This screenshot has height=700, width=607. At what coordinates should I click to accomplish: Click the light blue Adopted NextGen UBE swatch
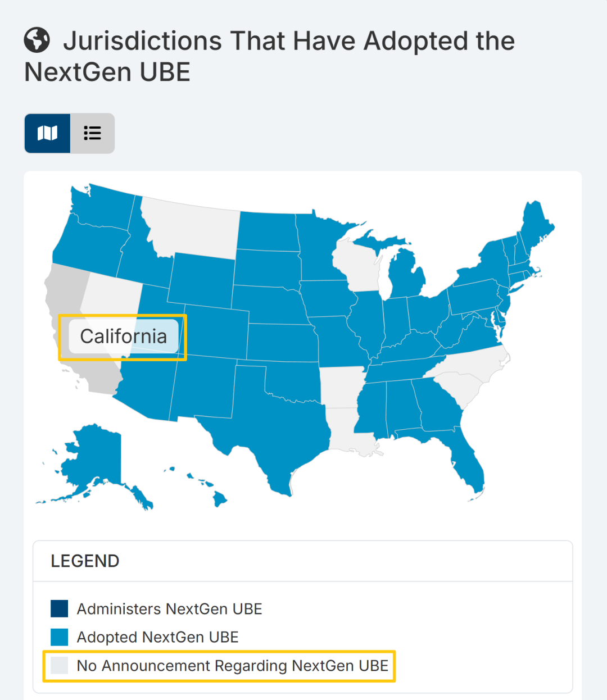click(59, 637)
